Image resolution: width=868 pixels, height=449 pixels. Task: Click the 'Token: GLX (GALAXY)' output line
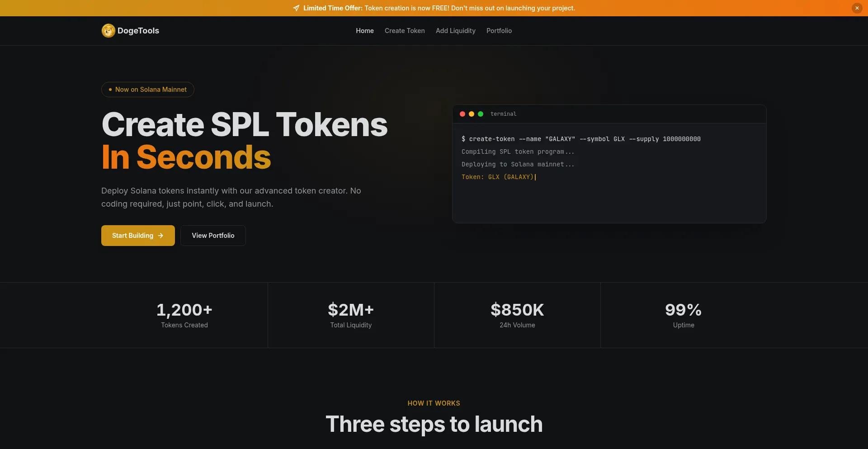498,177
